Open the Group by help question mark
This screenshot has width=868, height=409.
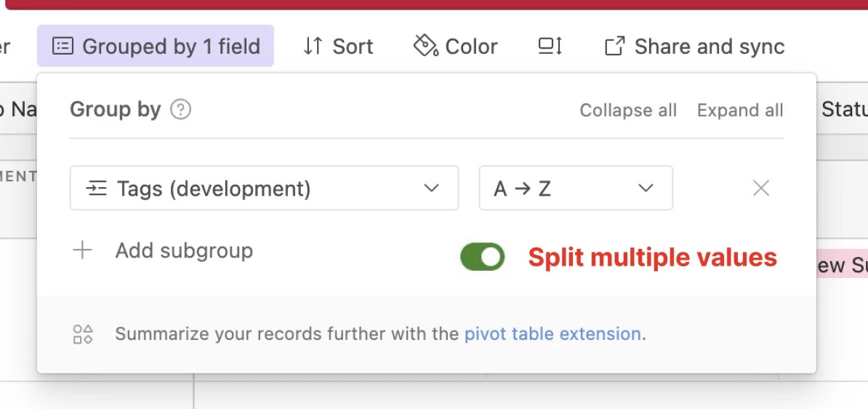[180, 110]
